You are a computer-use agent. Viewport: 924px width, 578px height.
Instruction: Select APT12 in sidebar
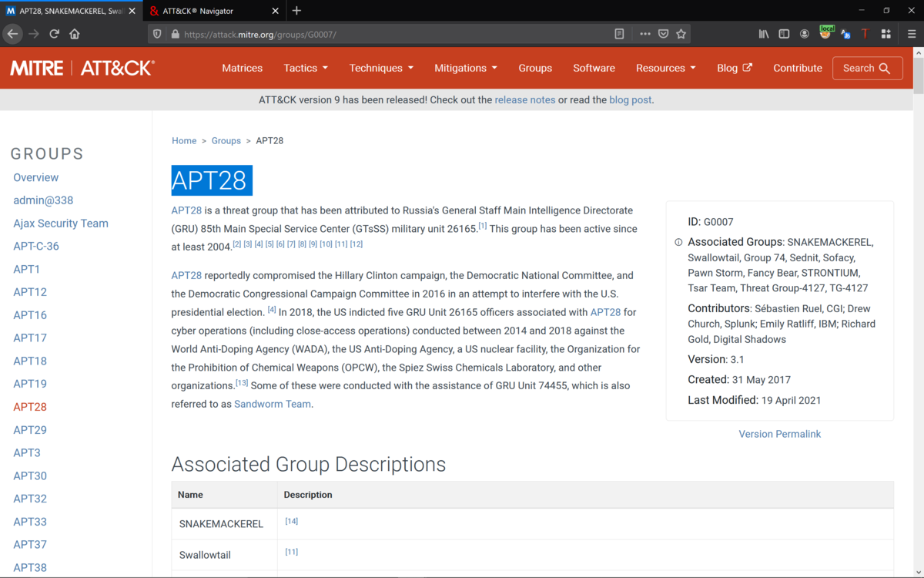click(x=30, y=292)
